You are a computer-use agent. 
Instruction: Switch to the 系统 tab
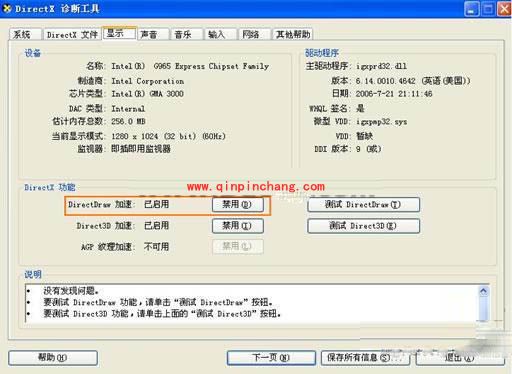point(25,34)
